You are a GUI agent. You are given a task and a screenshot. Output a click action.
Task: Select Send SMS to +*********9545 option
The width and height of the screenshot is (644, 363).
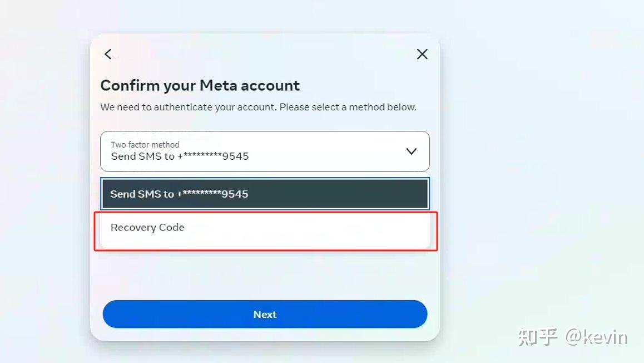coord(265,194)
